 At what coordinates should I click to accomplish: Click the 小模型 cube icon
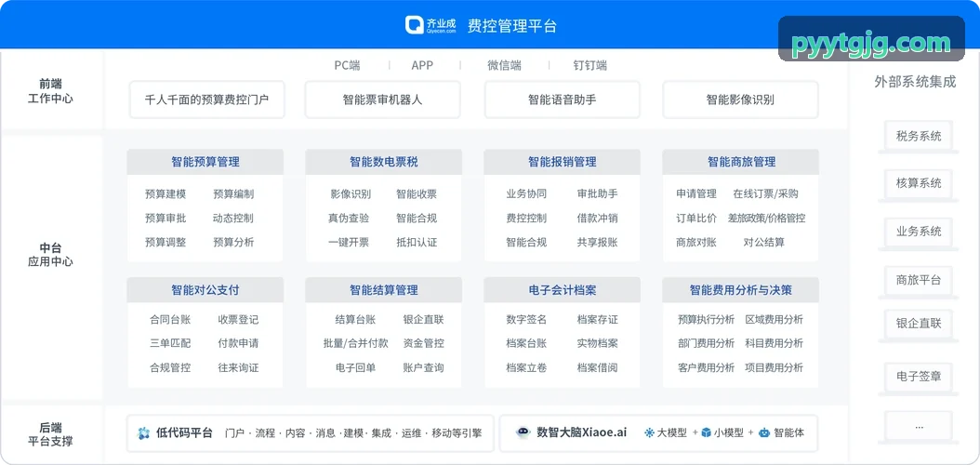click(x=706, y=432)
